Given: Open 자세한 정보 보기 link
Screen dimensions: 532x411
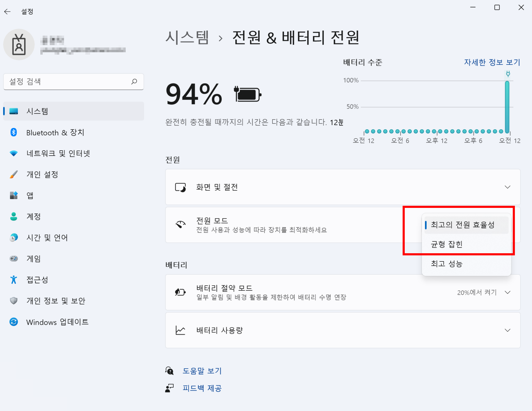Looking at the screenshot, I should 492,62.
